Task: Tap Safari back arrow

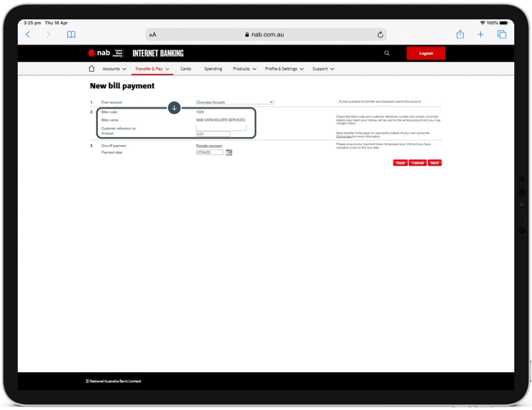Action: pyautogui.click(x=28, y=34)
